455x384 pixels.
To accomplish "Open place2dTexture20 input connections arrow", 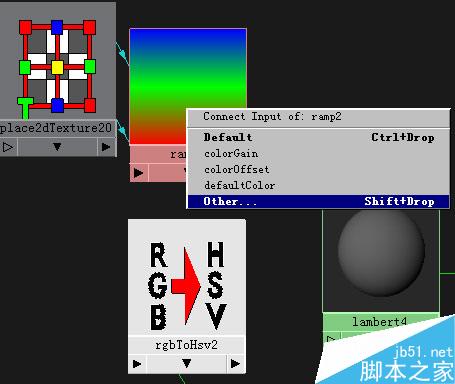I will pos(8,147).
